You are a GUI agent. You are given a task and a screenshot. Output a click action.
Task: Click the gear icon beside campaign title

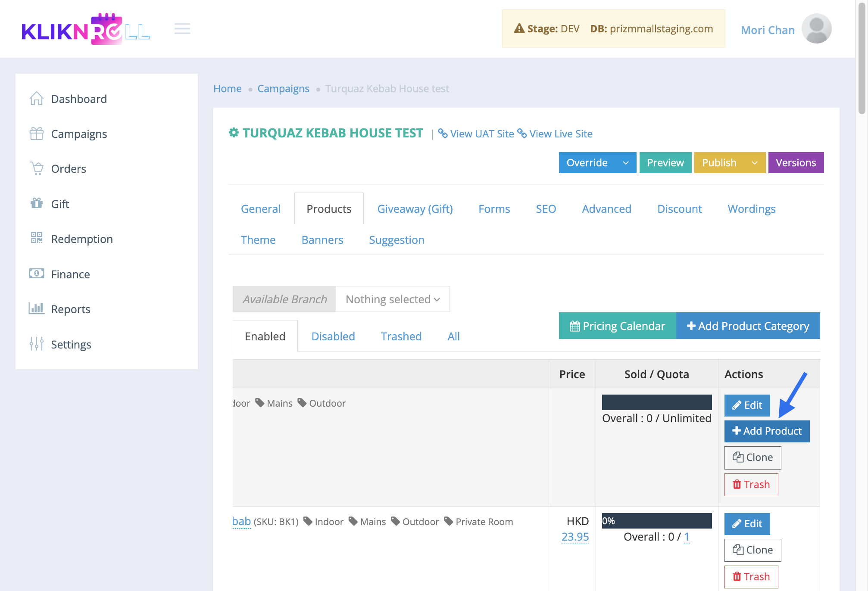coord(234,133)
